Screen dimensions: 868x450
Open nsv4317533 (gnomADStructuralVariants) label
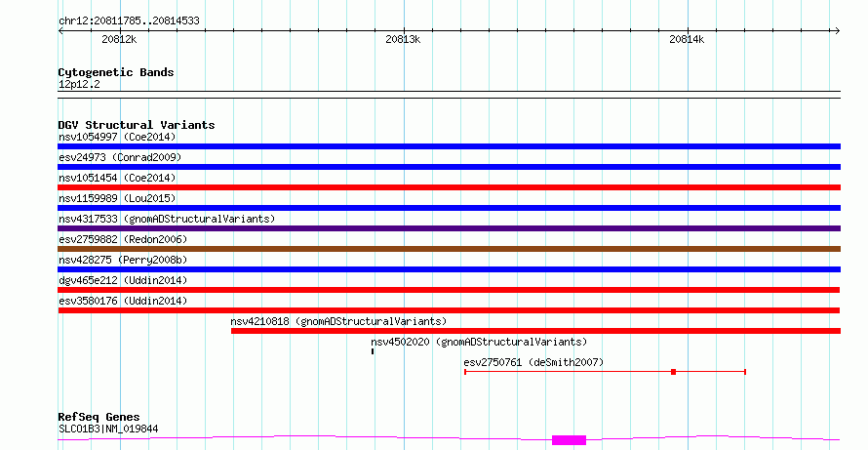(167, 219)
